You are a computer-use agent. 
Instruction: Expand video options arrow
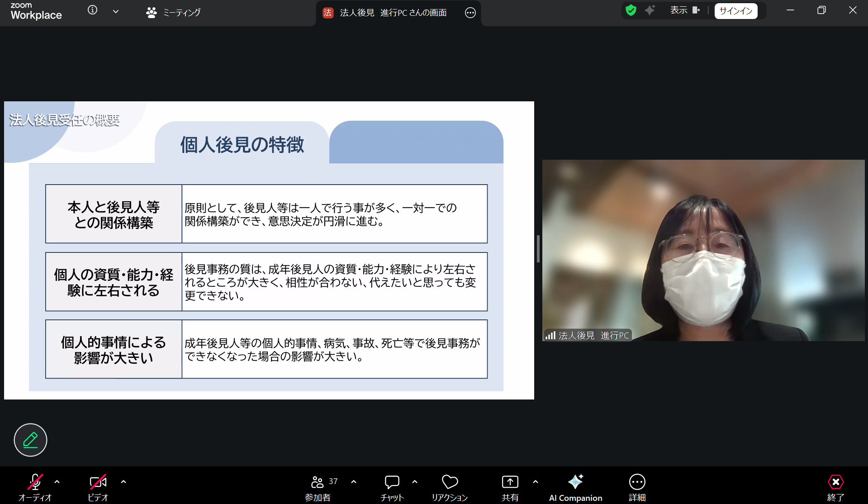pyautogui.click(x=123, y=482)
